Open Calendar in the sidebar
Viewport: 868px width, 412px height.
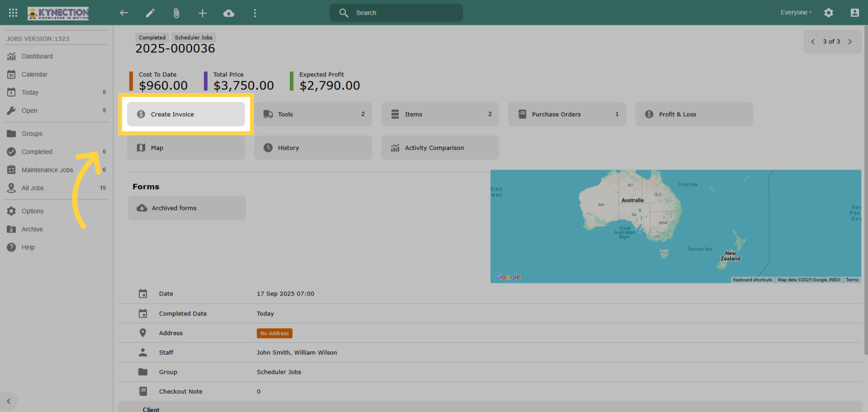[56, 74]
